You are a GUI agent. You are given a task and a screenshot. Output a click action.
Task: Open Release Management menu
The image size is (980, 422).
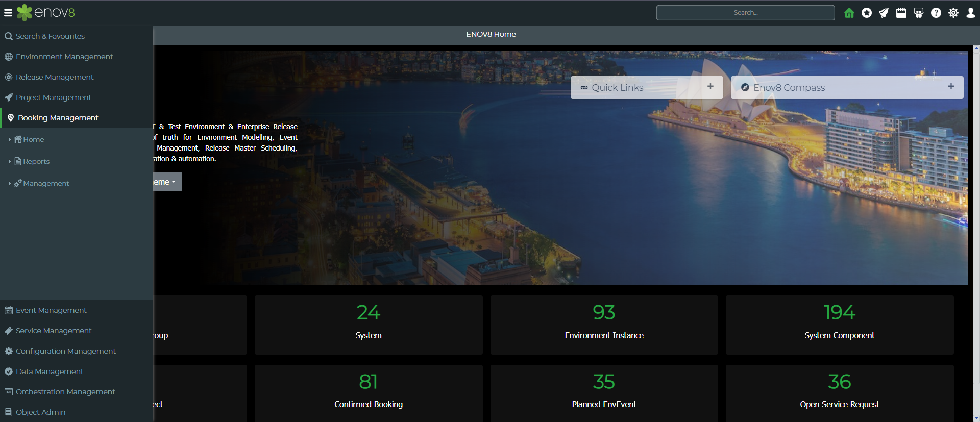point(77,77)
